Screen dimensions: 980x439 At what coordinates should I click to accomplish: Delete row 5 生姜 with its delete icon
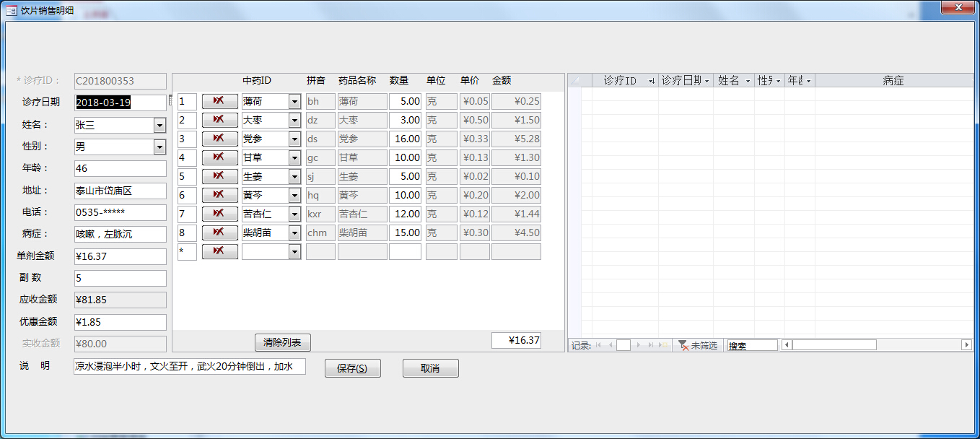click(219, 176)
